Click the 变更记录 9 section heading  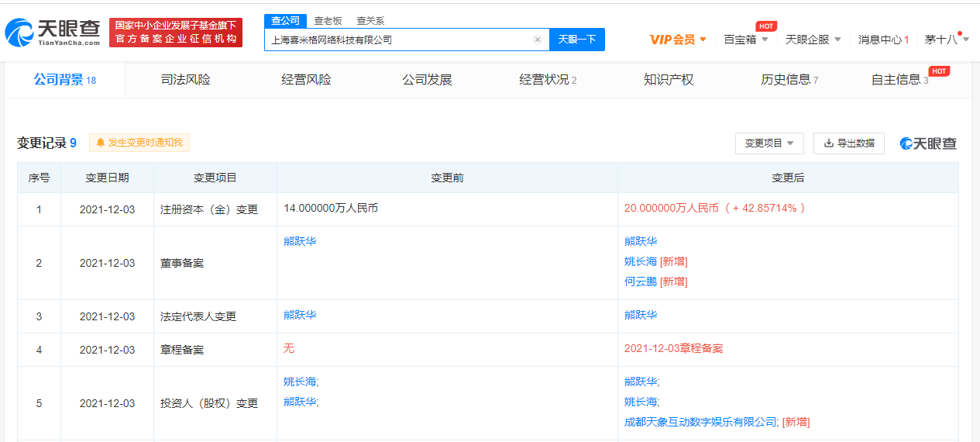tap(46, 143)
